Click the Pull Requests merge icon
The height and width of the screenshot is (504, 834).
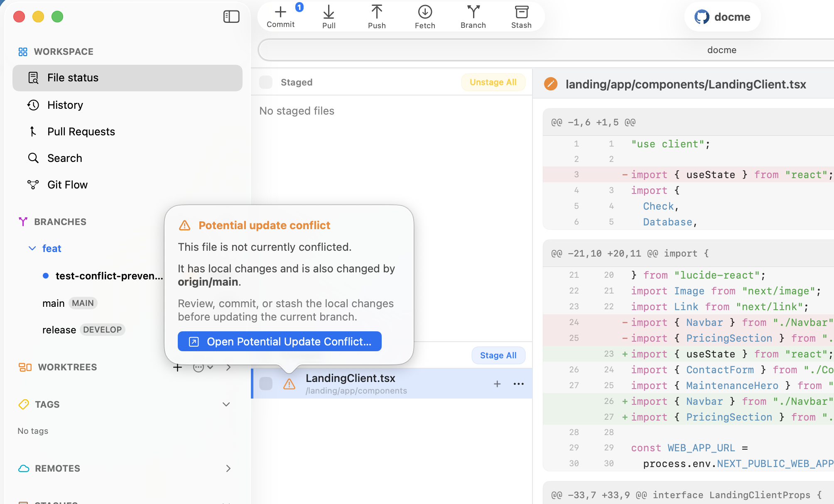tap(33, 132)
